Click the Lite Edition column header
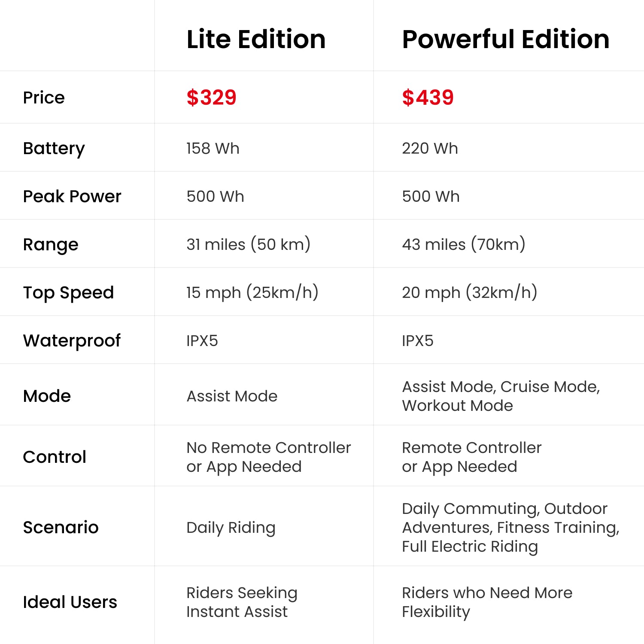The width and height of the screenshot is (644, 644). (x=256, y=39)
